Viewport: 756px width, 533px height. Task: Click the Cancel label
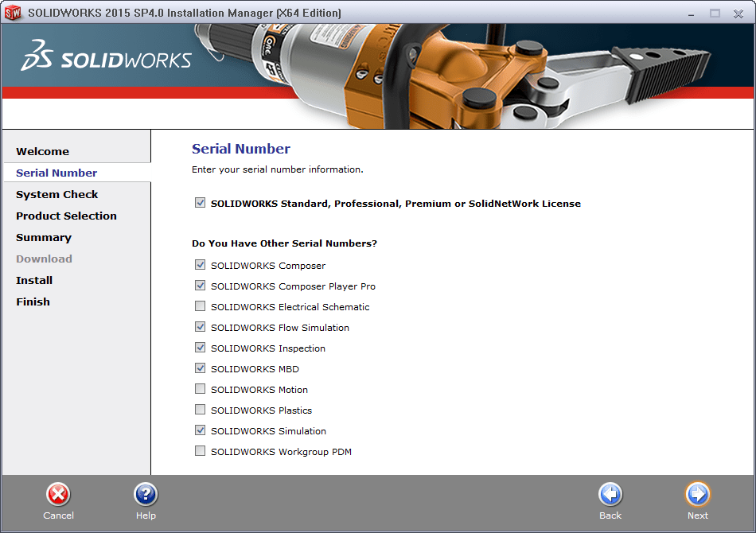coord(58,515)
